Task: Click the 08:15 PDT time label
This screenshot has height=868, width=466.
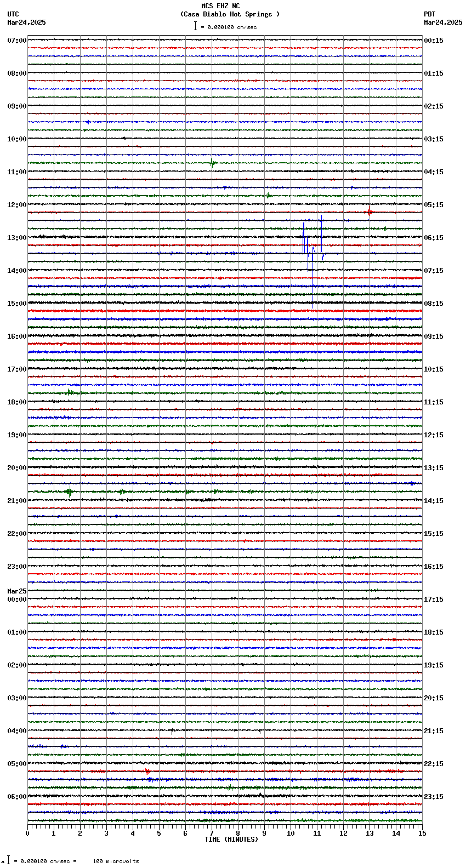Action: [434, 304]
